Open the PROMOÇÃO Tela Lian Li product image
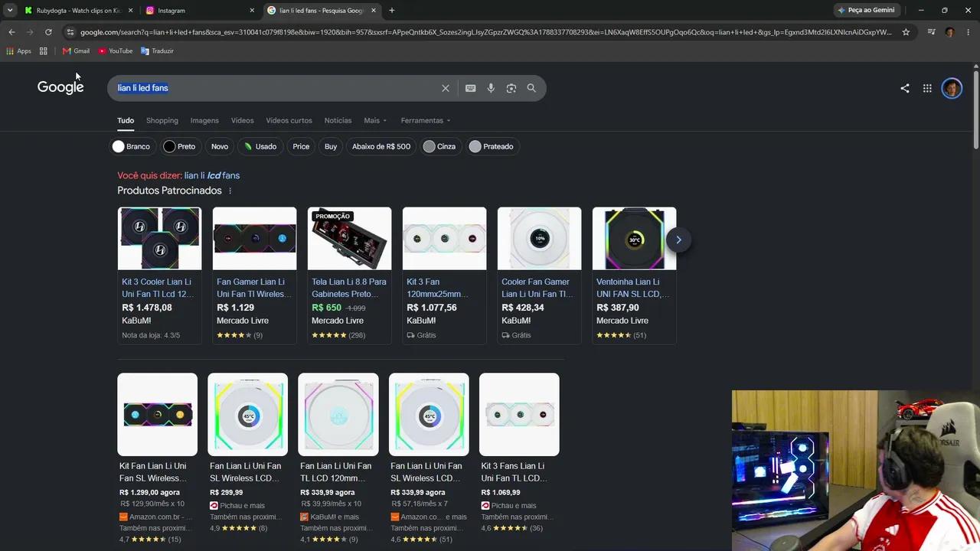Viewport: 980px width, 551px height. [349, 239]
